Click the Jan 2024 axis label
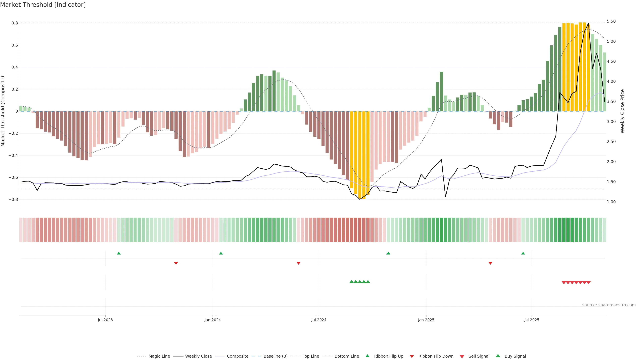 coord(212,320)
